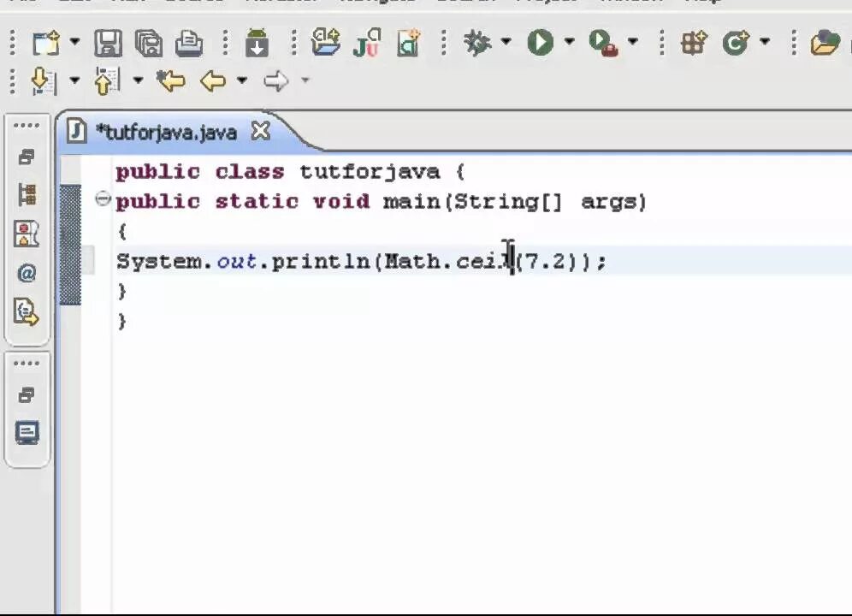Click 'Math' in the println statement
The image size is (852, 616).
411,262
